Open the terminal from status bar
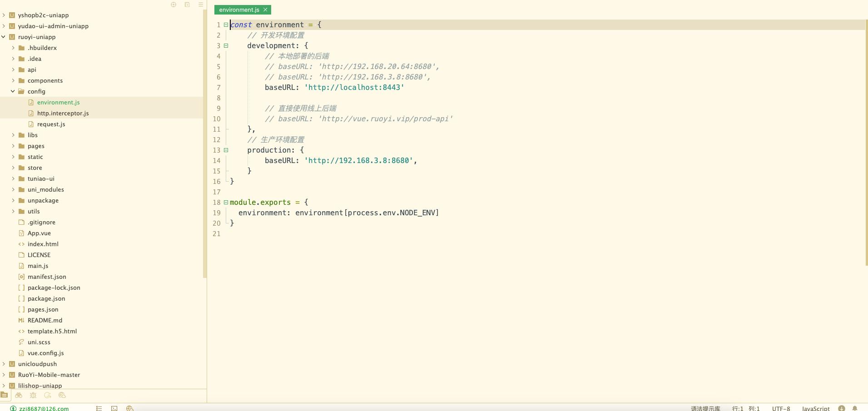The image size is (868, 411). coord(114,408)
